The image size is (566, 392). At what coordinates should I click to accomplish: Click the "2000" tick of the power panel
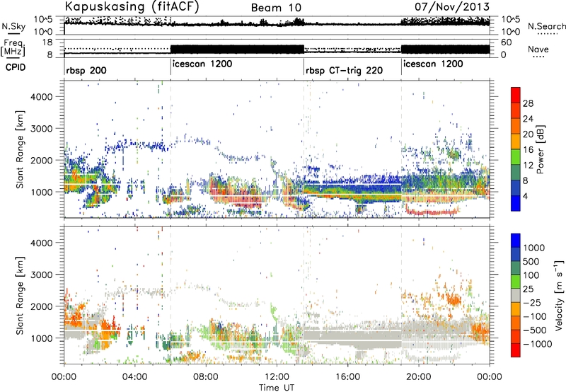42,160
